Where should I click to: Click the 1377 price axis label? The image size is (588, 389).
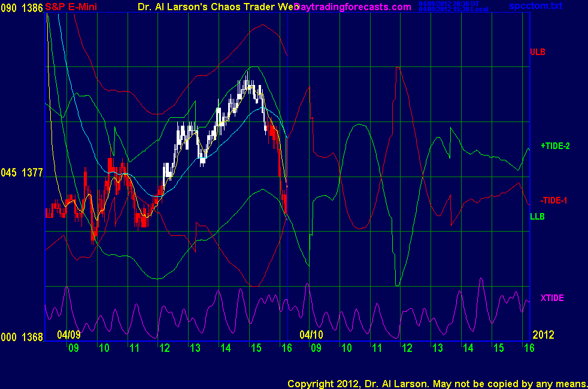(x=33, y=173)
